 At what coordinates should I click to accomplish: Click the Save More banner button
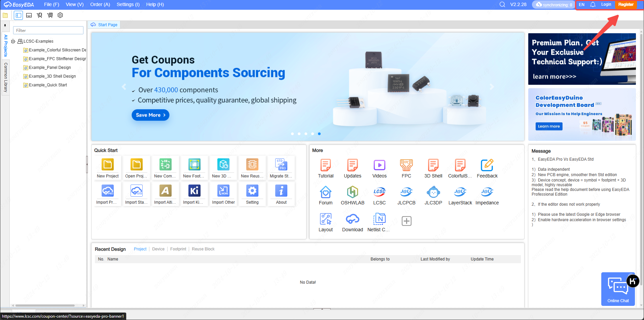click(x=150, y=115)
